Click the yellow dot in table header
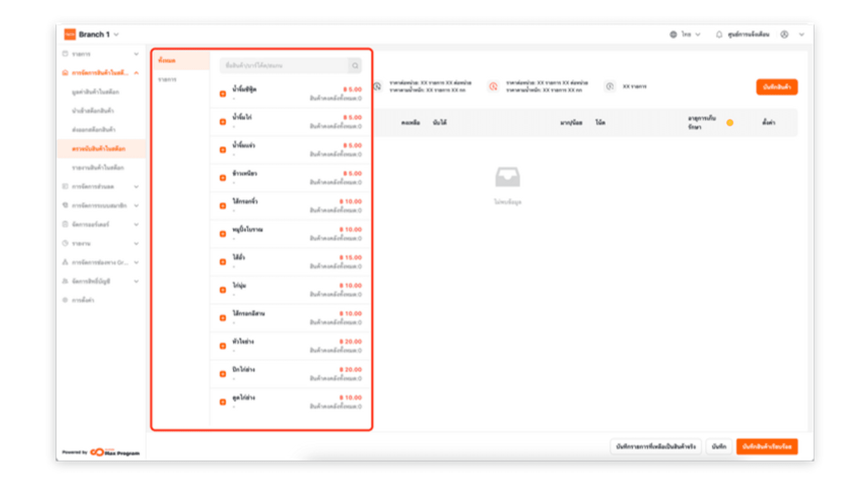The image size is (868, 488). (x=730, y=123)
